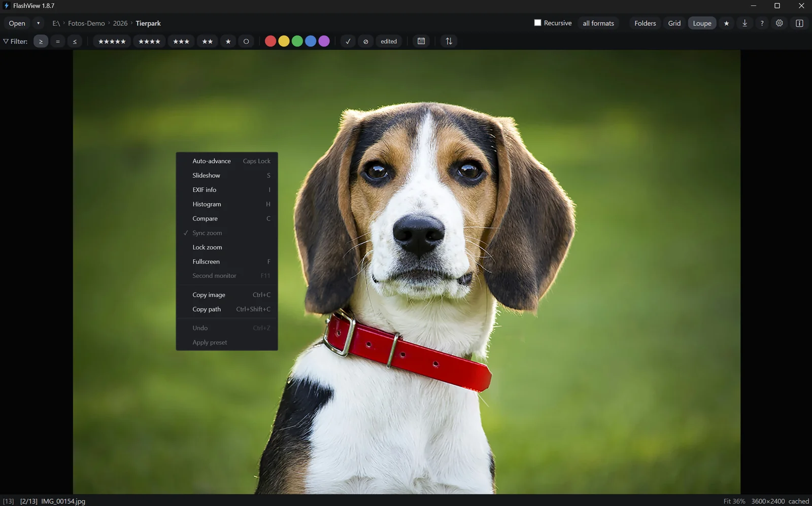
Task: Filter by four-star rating
Action: [149, 42]
